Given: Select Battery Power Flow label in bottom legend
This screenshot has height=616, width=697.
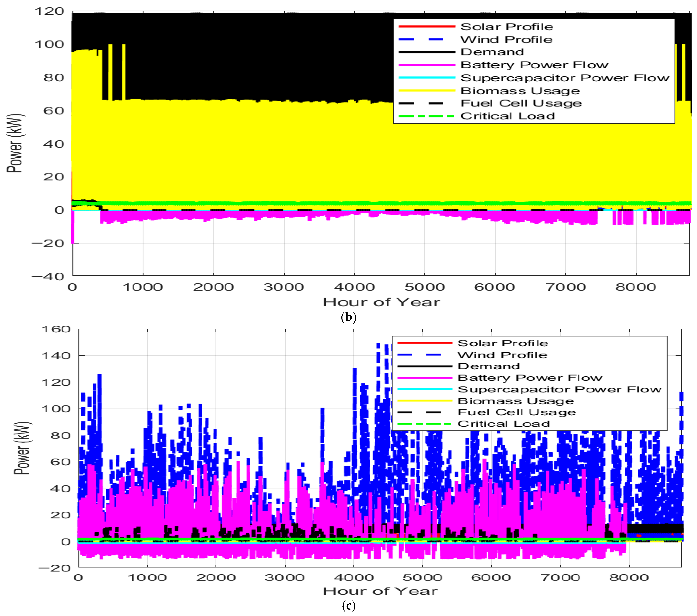Looking at the screenshot, I should 530,378.
